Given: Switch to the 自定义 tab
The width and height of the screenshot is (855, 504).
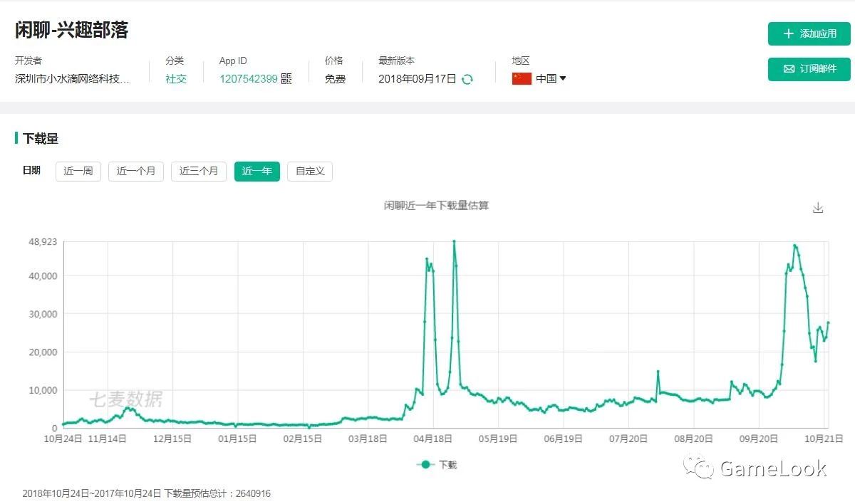Looking at the screenshot, I should (309, 171).
